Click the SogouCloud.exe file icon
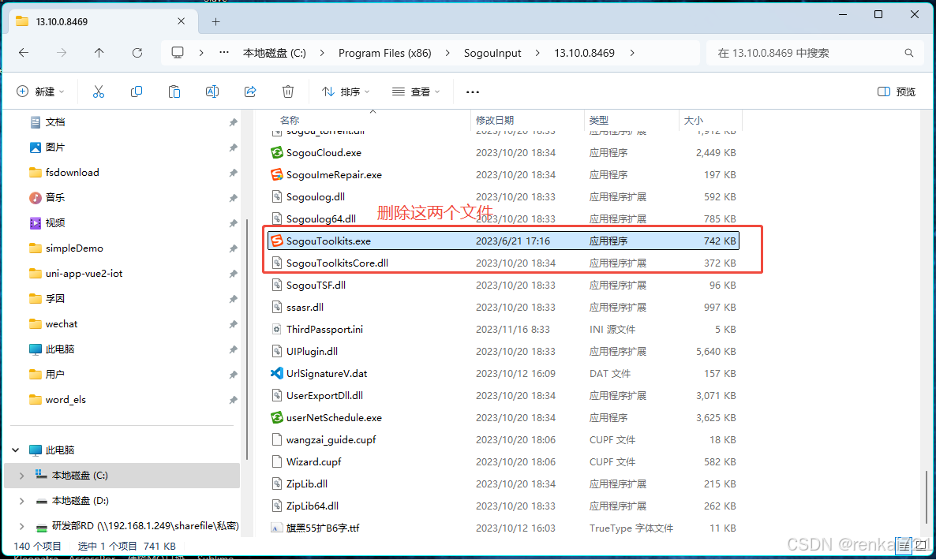 [x=276, y=153]
